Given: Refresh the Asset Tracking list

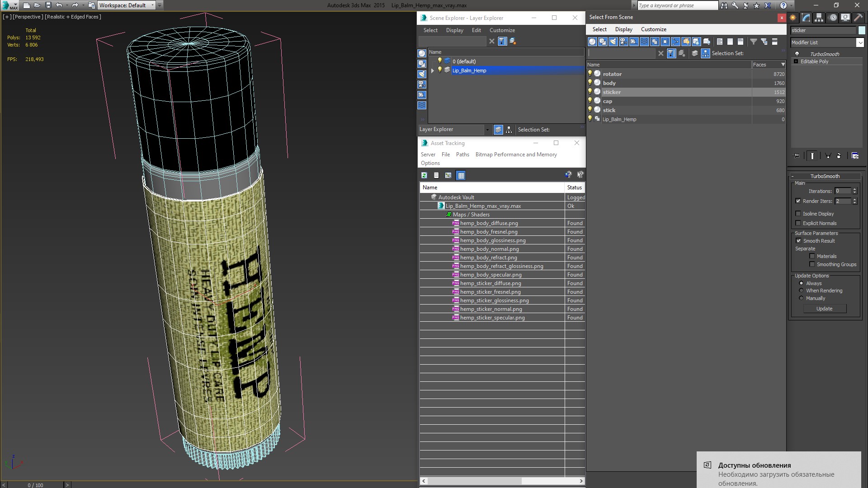Looking at the screenshot, I should (x=424, y=175).
